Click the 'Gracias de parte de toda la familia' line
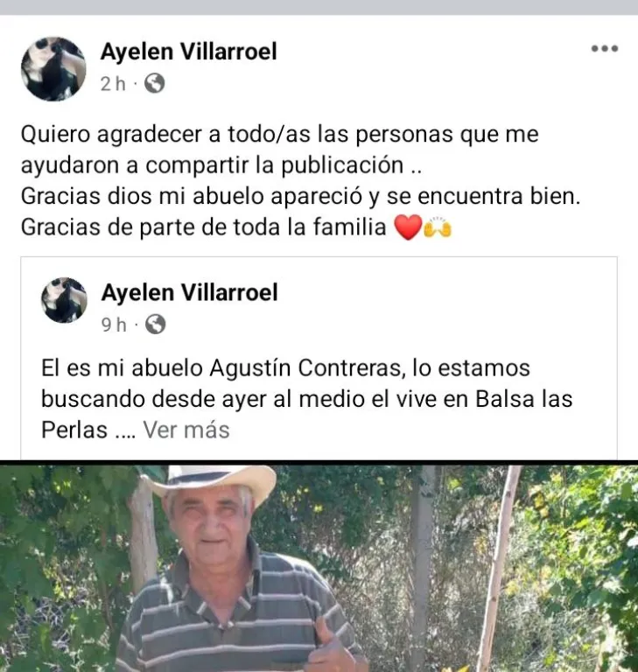Viewport: 638px width, 672px height. [204, 227]
